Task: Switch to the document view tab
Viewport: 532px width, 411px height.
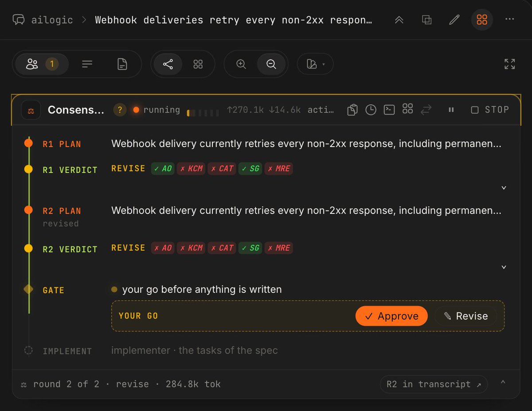Action: click(122, 64)
